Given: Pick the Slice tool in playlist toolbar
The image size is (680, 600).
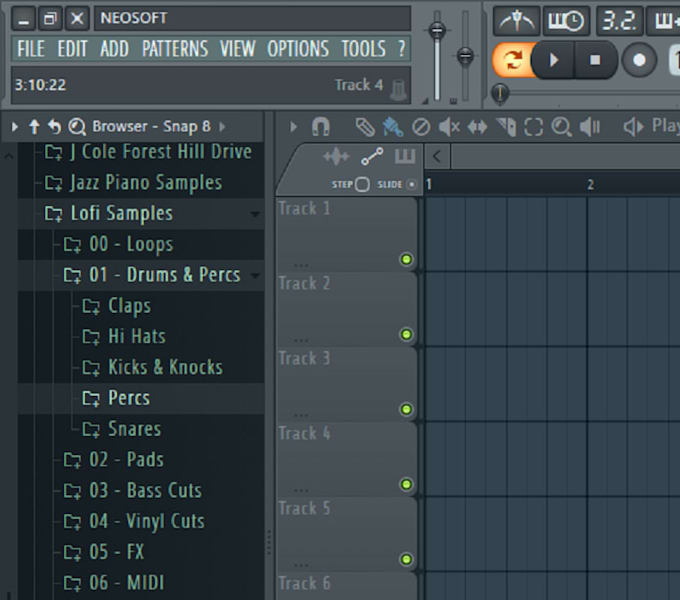Looking at the screenshot, I should [x=505, y=127].
